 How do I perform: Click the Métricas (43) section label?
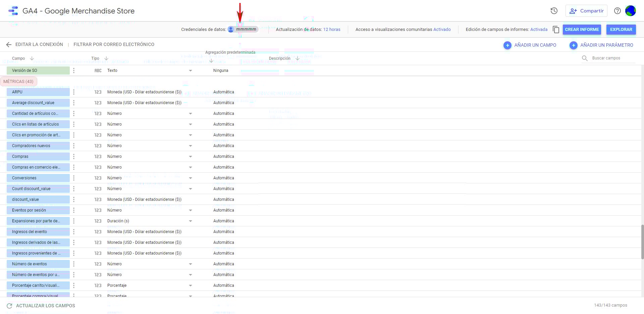(18, 82)
